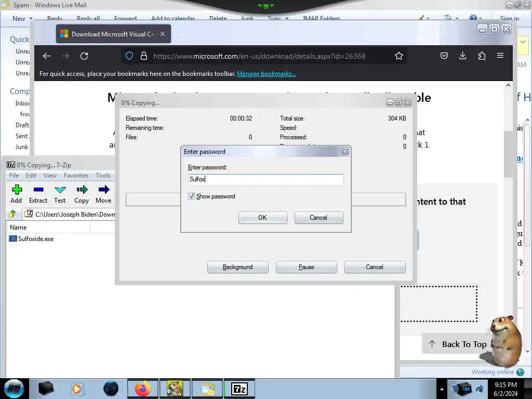Click the copy progress bar
This screenshot has width=532, height=399.
coord(265,199)
